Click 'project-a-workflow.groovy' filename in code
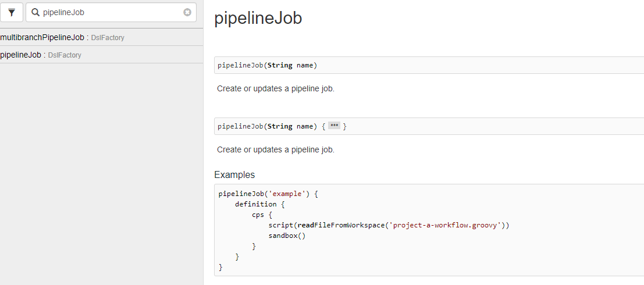 [444, 225]
